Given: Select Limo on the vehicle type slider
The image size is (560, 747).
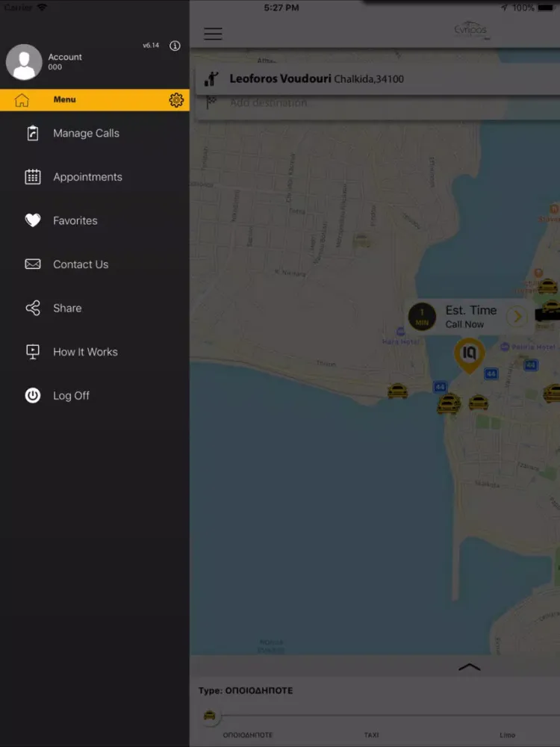Looking at the screenshot, I should pos(507,735).
